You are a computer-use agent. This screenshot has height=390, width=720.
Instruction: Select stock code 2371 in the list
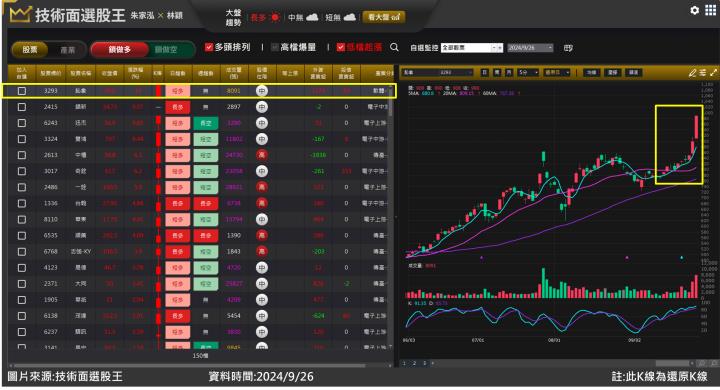51,284
